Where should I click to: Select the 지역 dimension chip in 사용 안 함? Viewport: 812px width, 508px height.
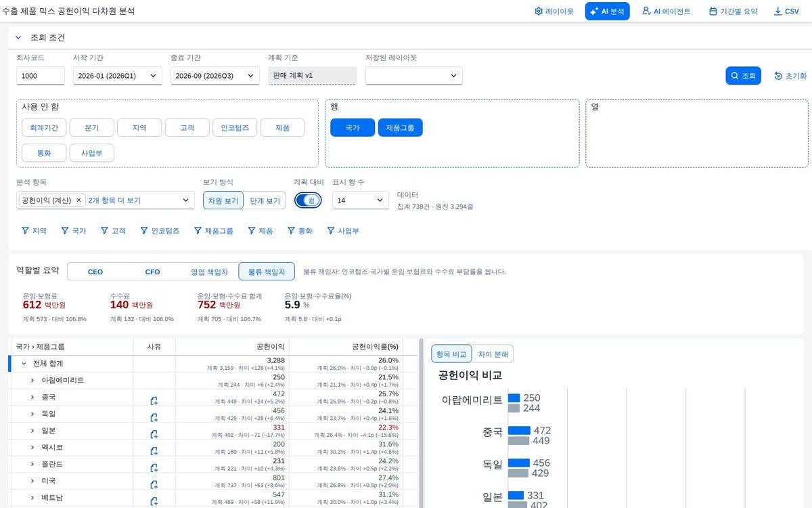[x=139, y=127]
